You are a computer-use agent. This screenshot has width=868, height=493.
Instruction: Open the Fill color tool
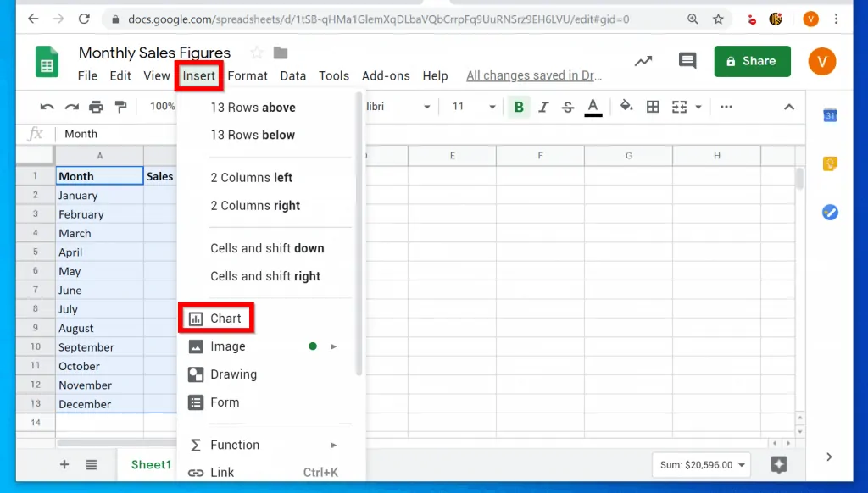pos(625,107)
